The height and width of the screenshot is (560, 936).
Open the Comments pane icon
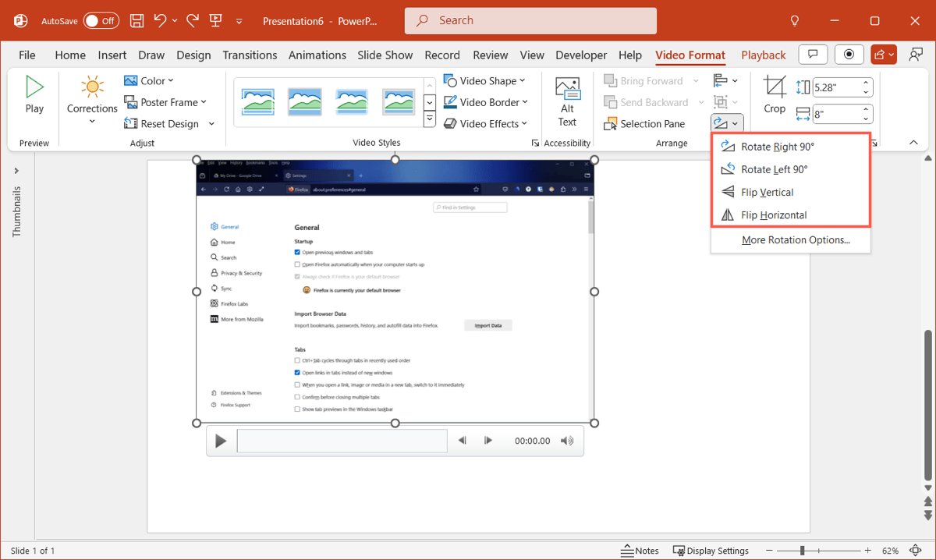click(813, 55)
